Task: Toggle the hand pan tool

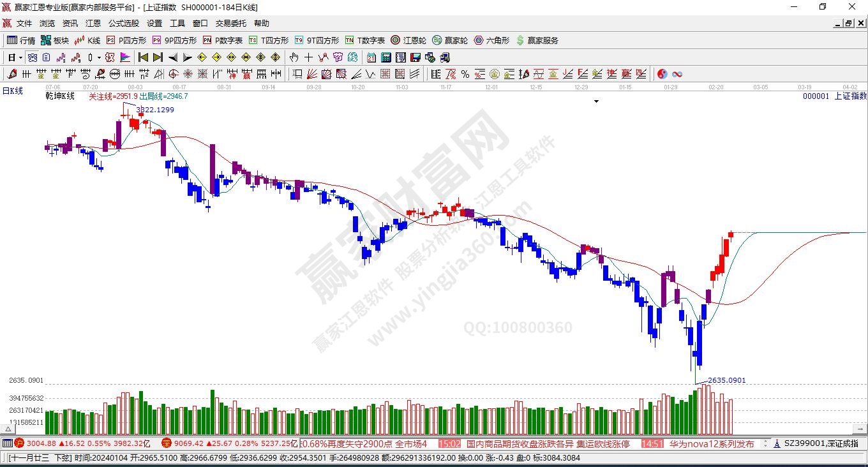Action: (294, 57)
